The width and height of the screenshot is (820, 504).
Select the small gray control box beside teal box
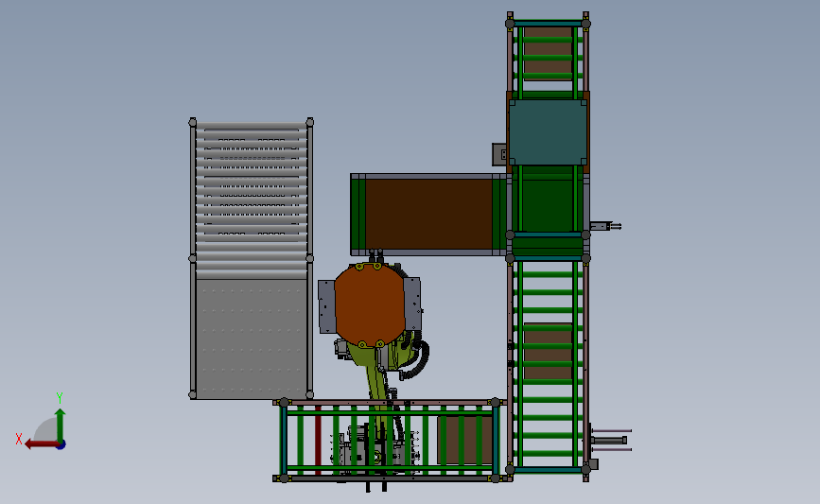click(x=498, y=154)
